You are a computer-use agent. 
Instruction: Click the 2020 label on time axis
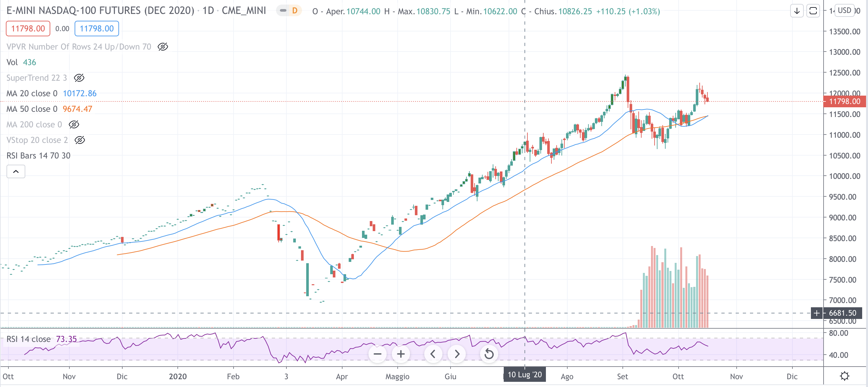click(177, 377)
